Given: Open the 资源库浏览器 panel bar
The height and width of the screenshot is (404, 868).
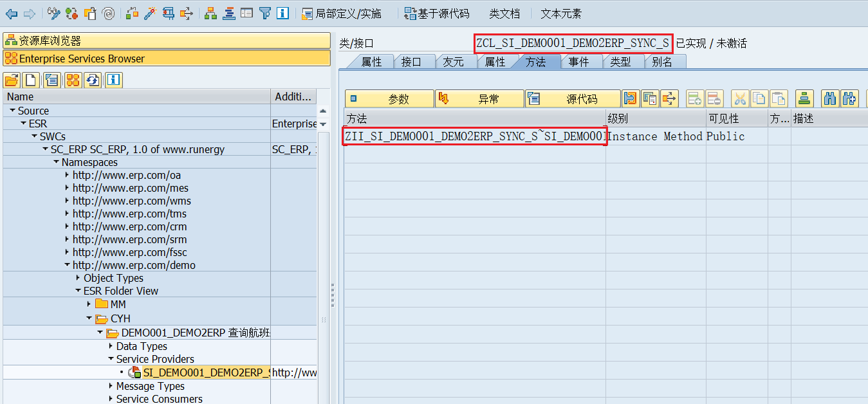Looking at the screenshot, I should coord(167,41).
